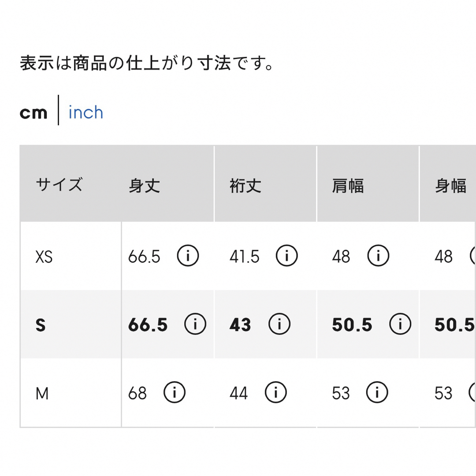Click the 裄丈 column header

tap(245, 186)
